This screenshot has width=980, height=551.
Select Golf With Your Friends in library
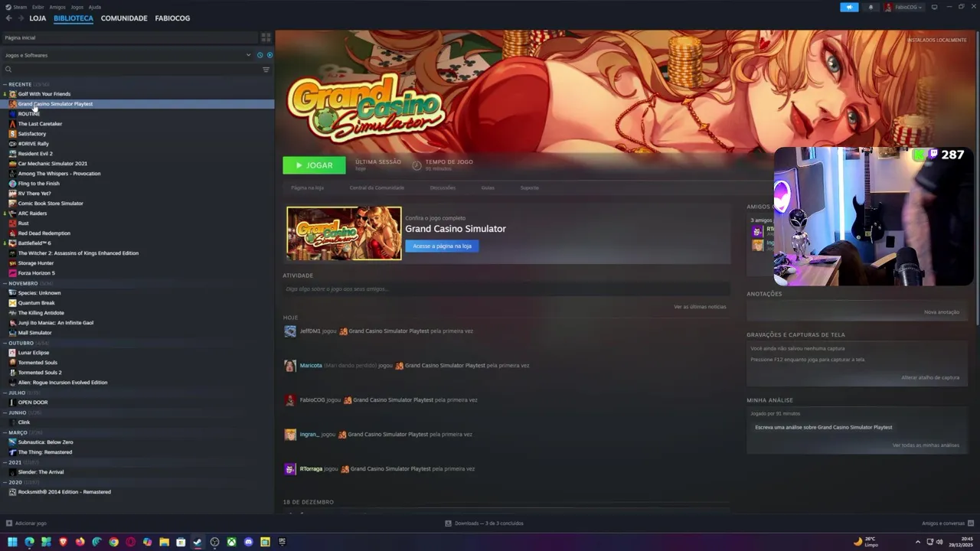click(x=44, y=94)
